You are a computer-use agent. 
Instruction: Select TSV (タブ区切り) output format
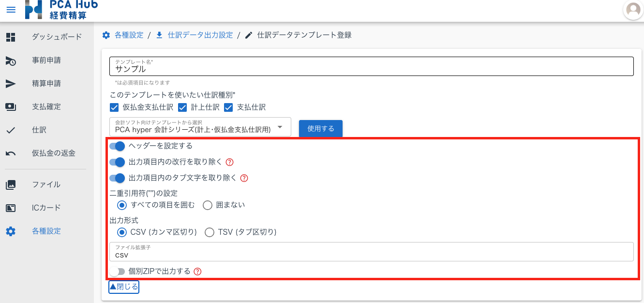click(210, 232)
